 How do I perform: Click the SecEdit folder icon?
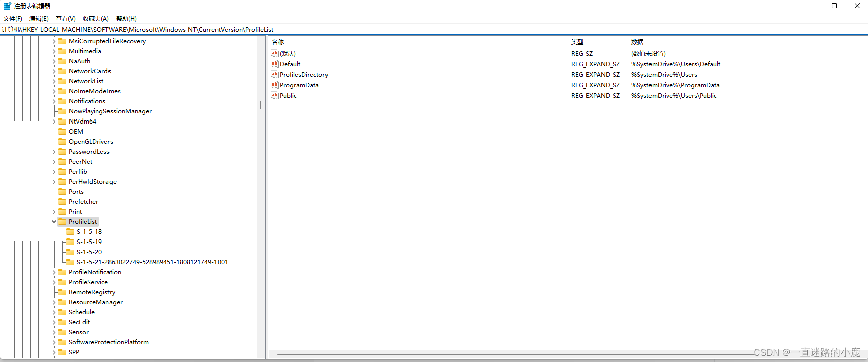[62, 322]
